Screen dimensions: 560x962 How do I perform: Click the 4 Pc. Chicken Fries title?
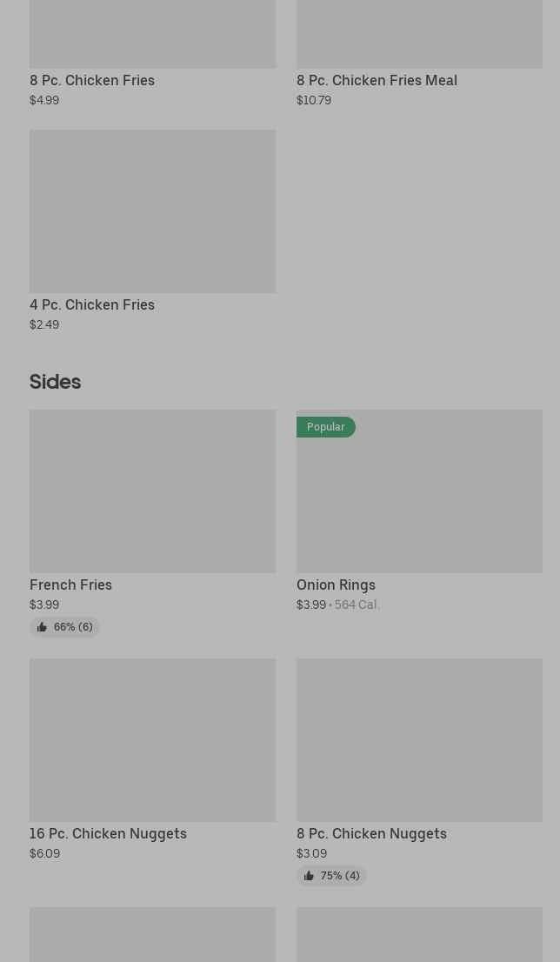tap(92, 304)
